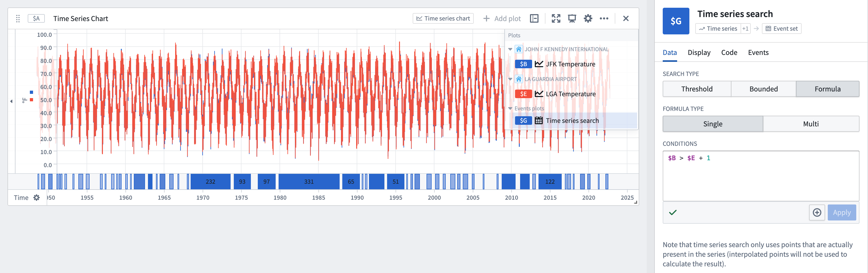Open Time axis settings gear

37,198
